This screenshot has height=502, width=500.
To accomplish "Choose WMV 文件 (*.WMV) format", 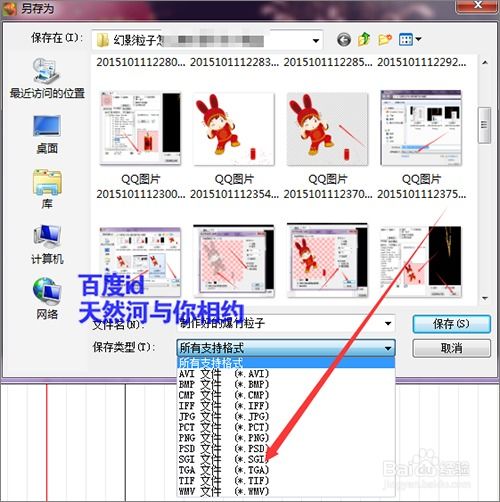I will tap(286, 491).
